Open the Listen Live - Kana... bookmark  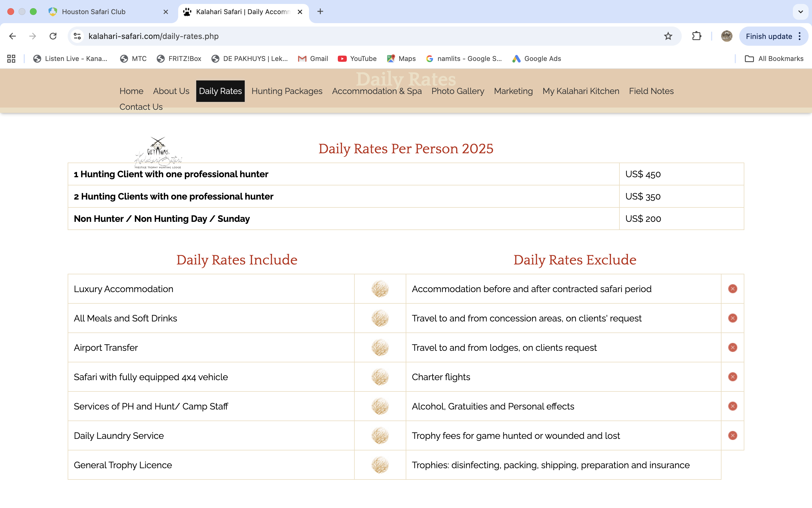pos(70,58)
